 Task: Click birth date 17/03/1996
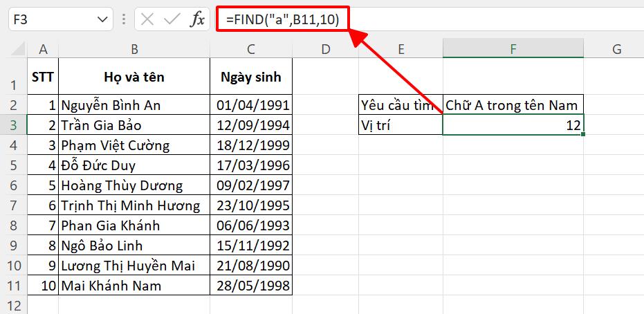[251, 165]
